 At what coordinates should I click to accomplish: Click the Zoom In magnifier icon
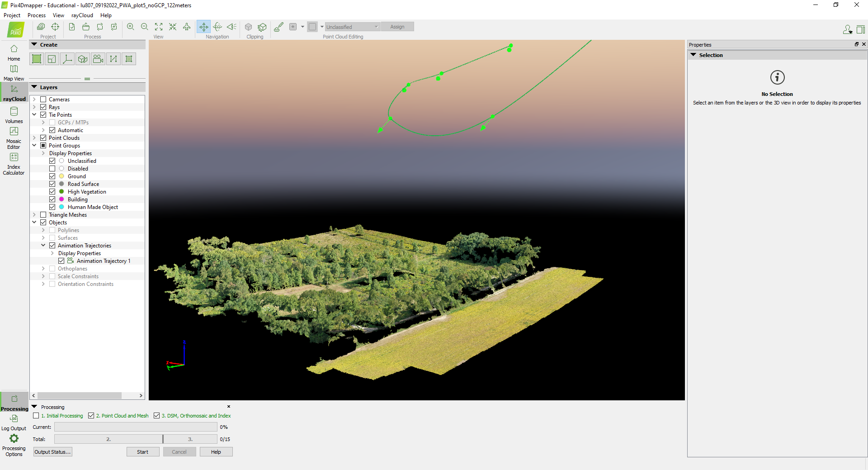click(x=131, y=27)
